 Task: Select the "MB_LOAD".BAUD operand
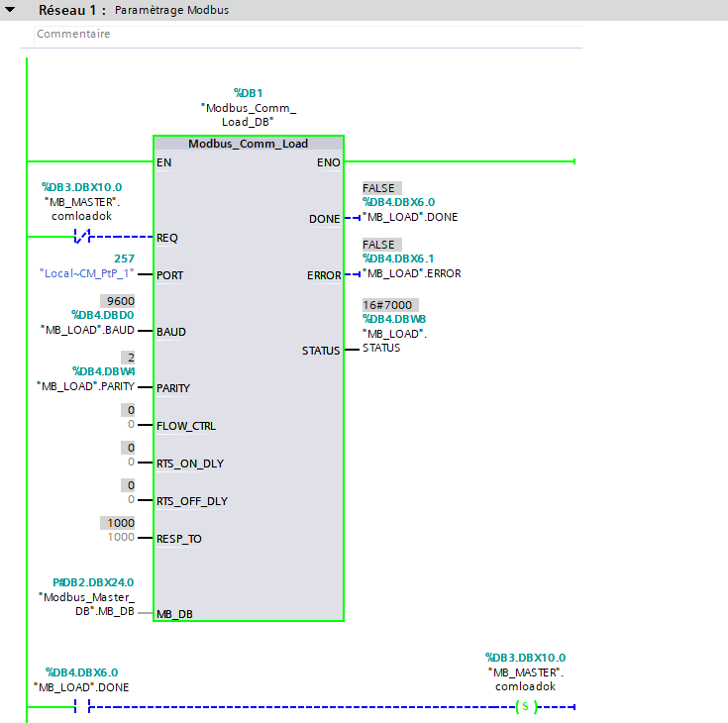pyautogui.click(x=87, y=330)
